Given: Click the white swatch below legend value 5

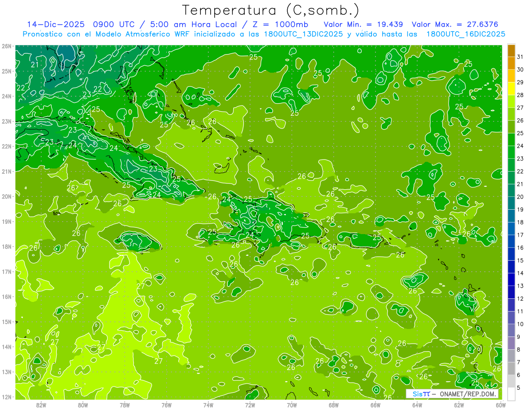Looking at the screenshot, I should coord(511,394).
